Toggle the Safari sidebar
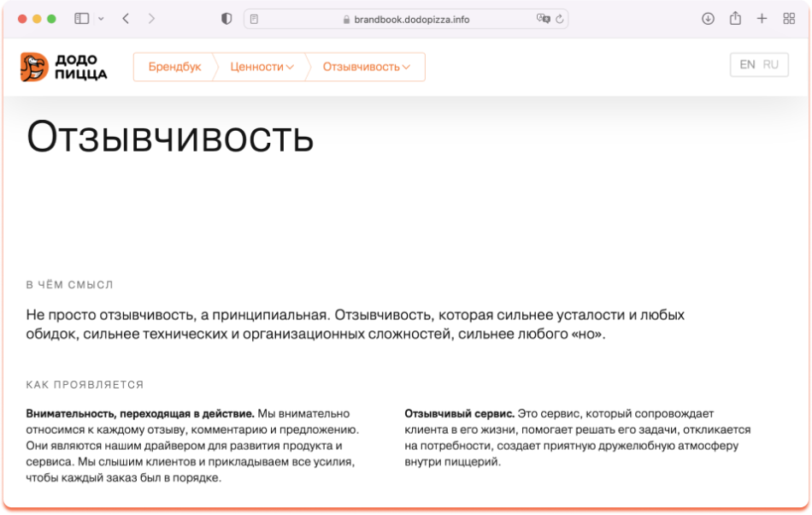The height and width of the screenshot is (515, 812). pyautogui.click(x=82, y=19)
